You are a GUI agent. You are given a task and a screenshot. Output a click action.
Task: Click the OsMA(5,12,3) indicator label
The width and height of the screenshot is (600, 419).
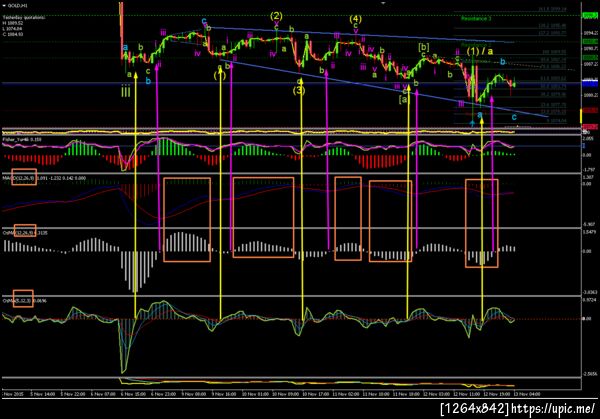click(x=17, y=300)
